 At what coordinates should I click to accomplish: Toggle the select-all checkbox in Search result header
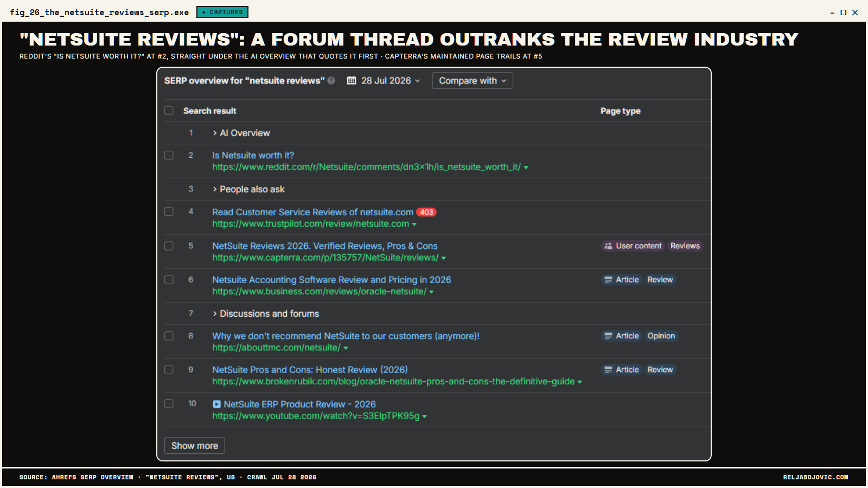(169, 111)
